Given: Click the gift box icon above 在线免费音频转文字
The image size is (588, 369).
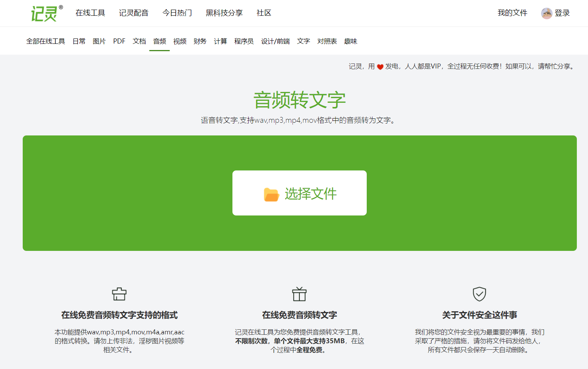Looking at the screenshot, I should pyautogui.click(x=299, y=294).
